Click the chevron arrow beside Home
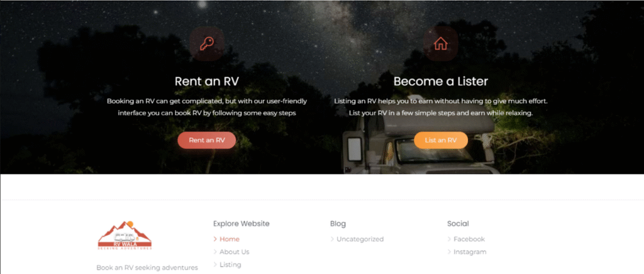This screenshot has width=644, height=274. (x=215, y=239)
